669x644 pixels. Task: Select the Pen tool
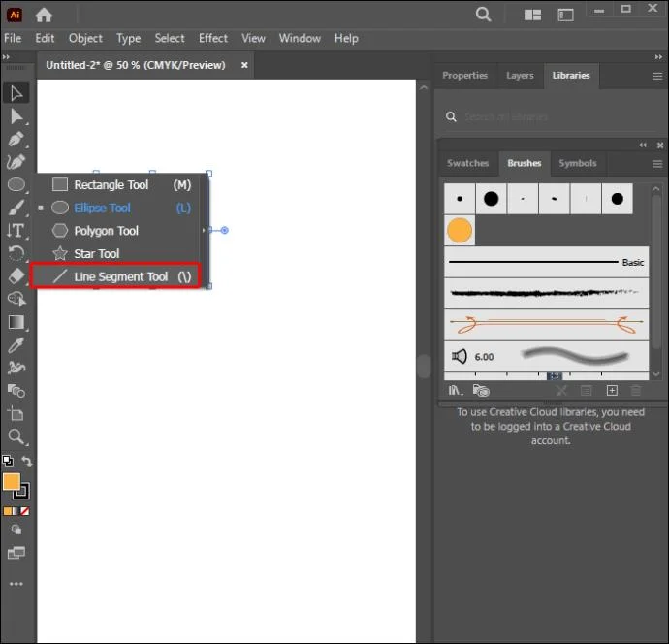pos(16,139)
